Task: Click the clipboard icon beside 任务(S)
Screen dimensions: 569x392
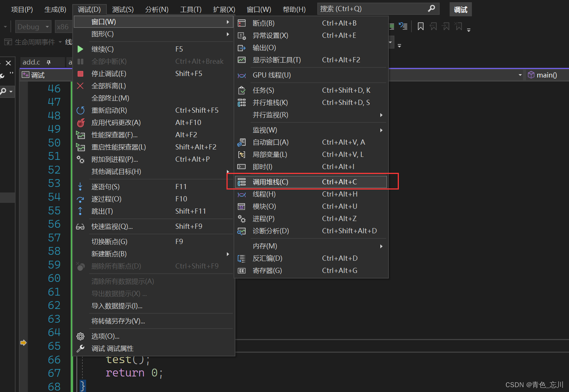Action: click(x=242, y=90)
